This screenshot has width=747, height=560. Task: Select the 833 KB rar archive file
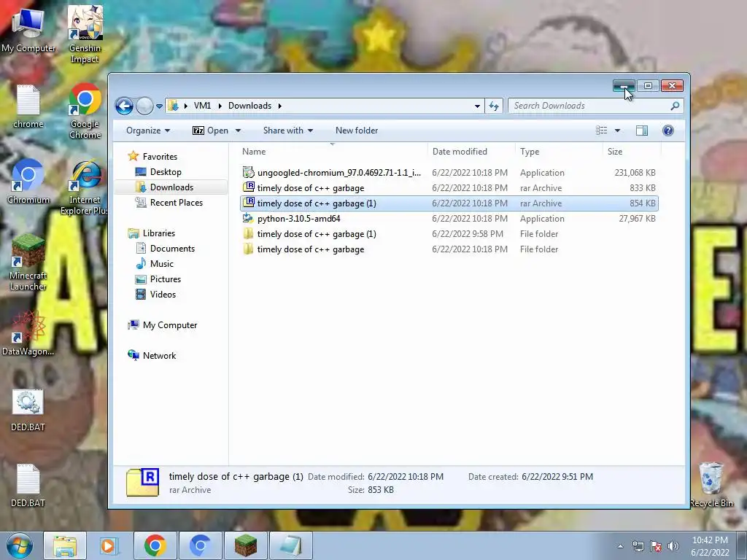(x=449, y=187)
